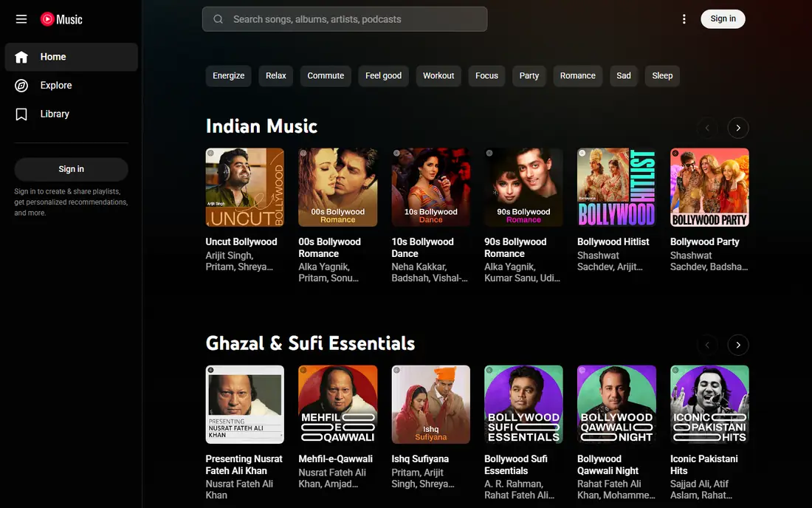Open Iconic Pakistani Hits cover
812x508 pixels.
[x=709, y=405]
